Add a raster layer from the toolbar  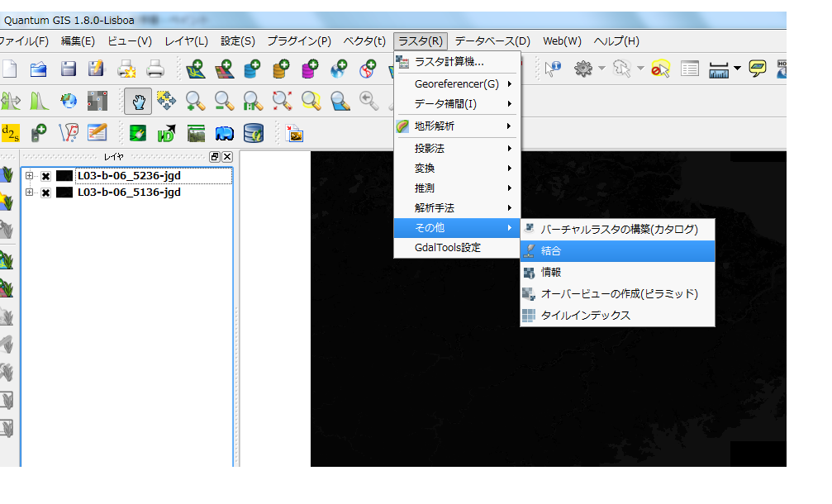click(x=225, y=69)
